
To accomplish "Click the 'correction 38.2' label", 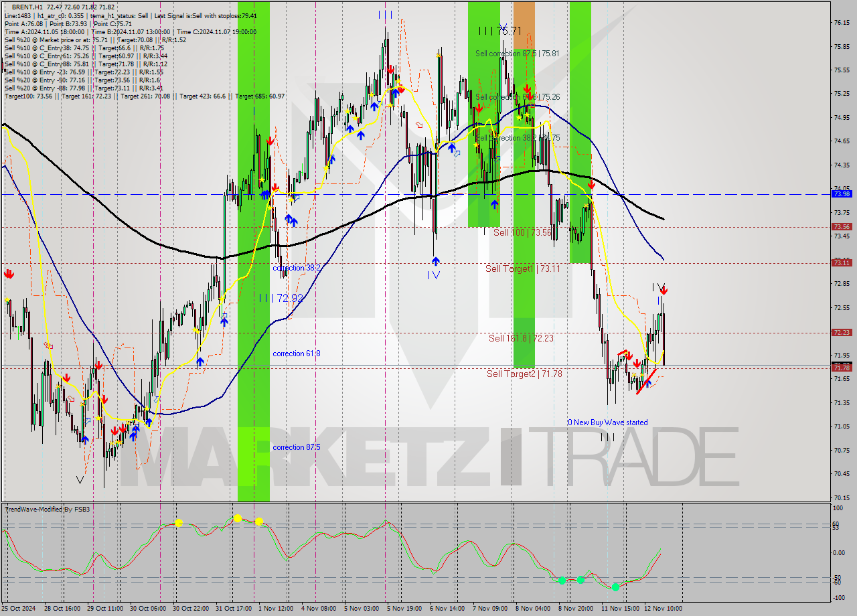I will [x=297, y=268].
